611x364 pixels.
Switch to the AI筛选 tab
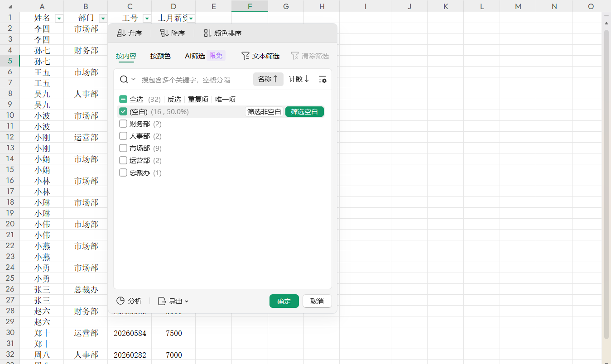[195, 56]
